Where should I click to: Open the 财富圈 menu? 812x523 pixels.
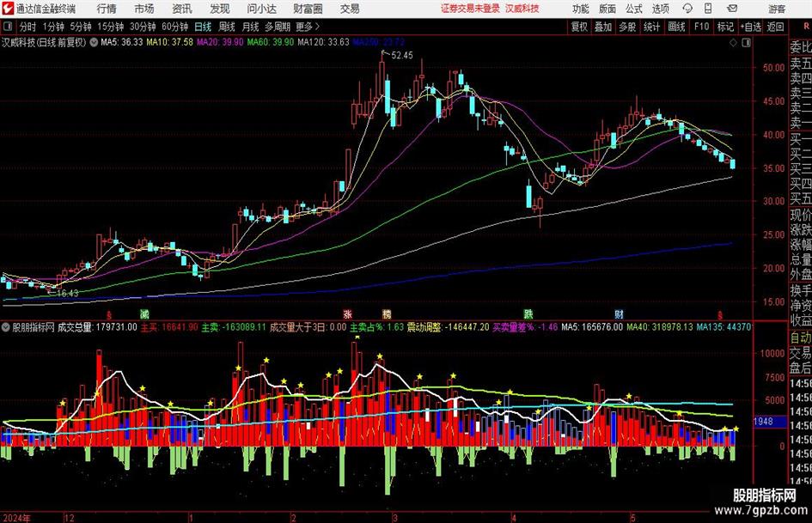click(x=308, y=9)
